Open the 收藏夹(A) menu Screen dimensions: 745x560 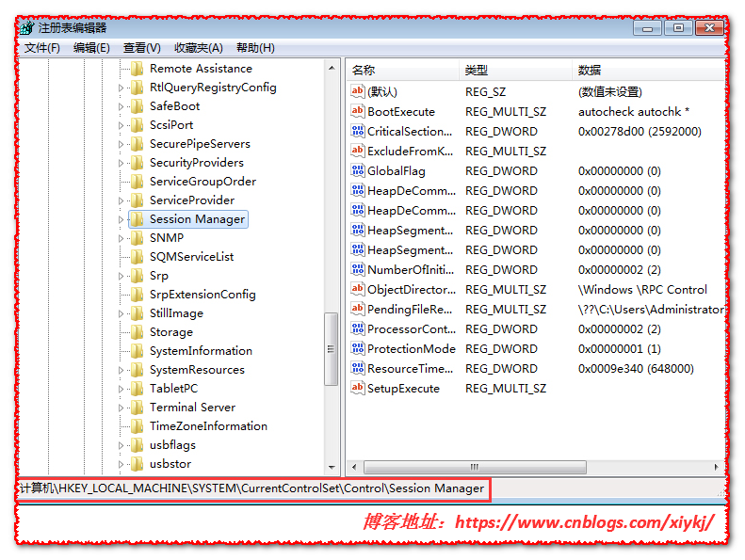click(199, 48)
